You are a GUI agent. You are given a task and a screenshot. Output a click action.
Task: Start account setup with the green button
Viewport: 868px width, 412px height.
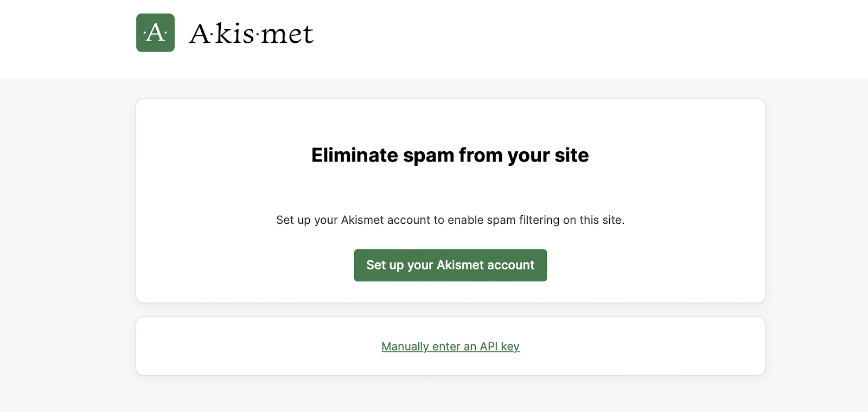pyautogui.click(x=450, y=265)
